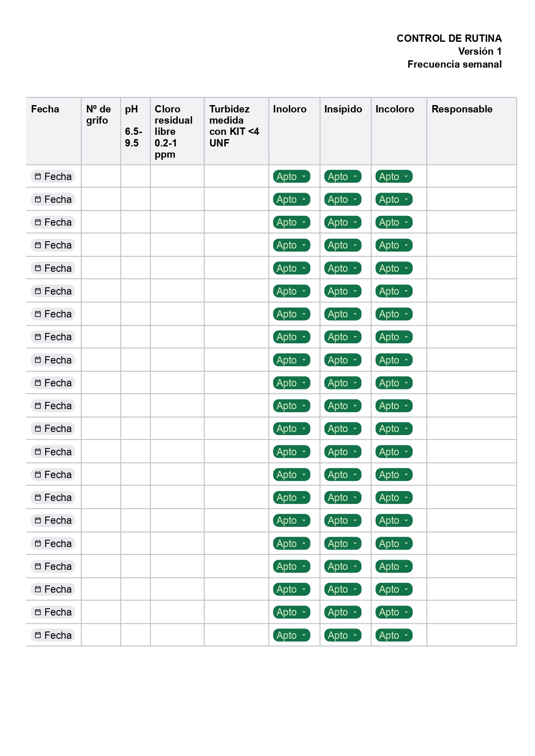Screen dimensions: 535x756
Task: Click the first-row Responsable empty cell
Action: tap(471, 176)
